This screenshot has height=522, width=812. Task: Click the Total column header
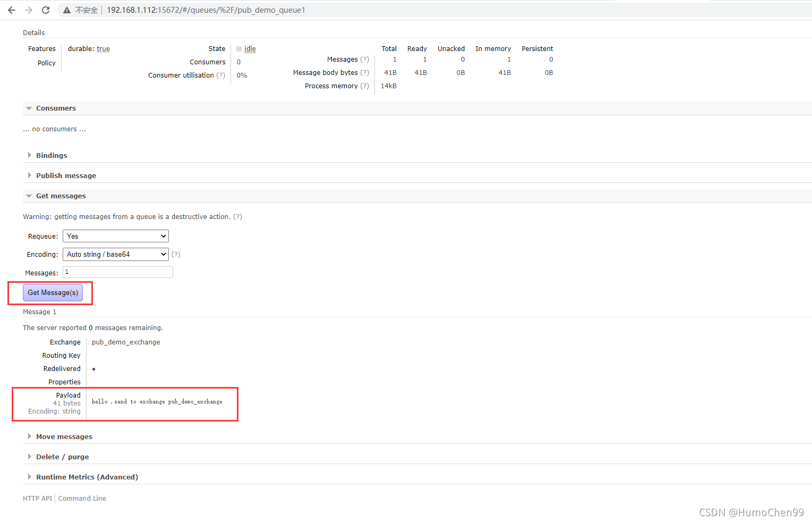389,49
